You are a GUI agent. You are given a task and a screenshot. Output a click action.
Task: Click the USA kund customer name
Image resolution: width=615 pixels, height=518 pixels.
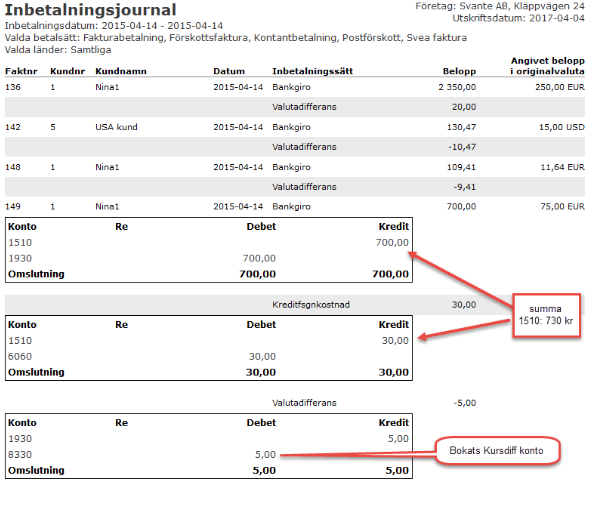tap(116, 127)
